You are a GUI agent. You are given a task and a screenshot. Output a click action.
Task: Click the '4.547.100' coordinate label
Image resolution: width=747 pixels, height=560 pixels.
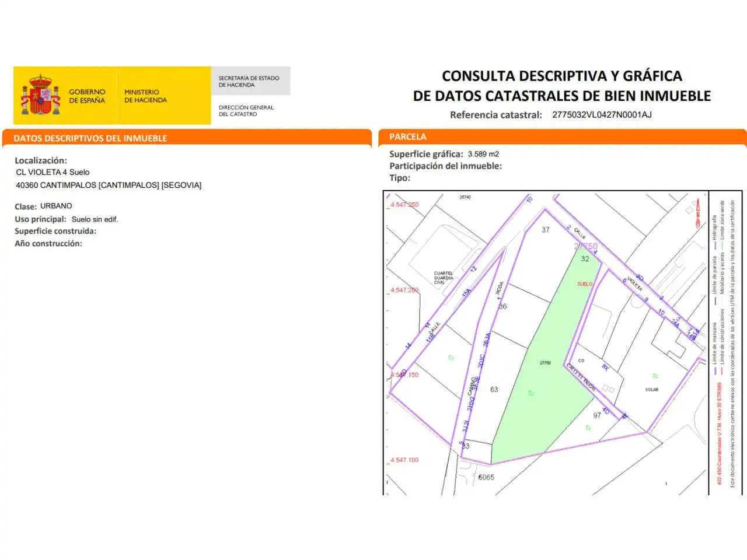pos(404,460)
